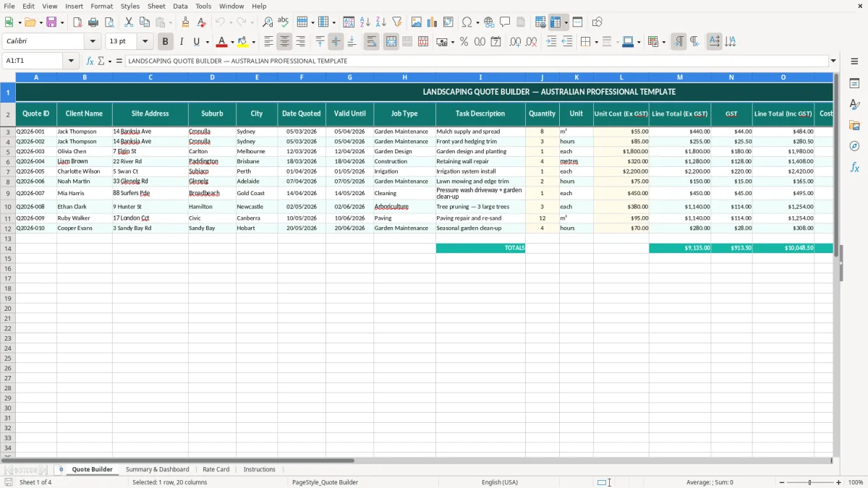The height and width of the screenshot is (488, 868).
Task: Sort descending Z to A
Action: click(x=381, y=22)
